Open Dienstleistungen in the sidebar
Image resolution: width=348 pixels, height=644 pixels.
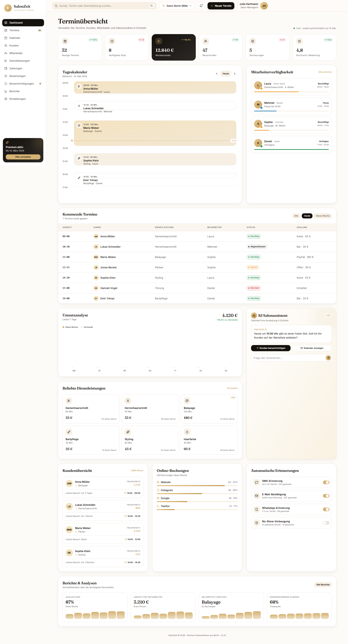coord(23,61)
